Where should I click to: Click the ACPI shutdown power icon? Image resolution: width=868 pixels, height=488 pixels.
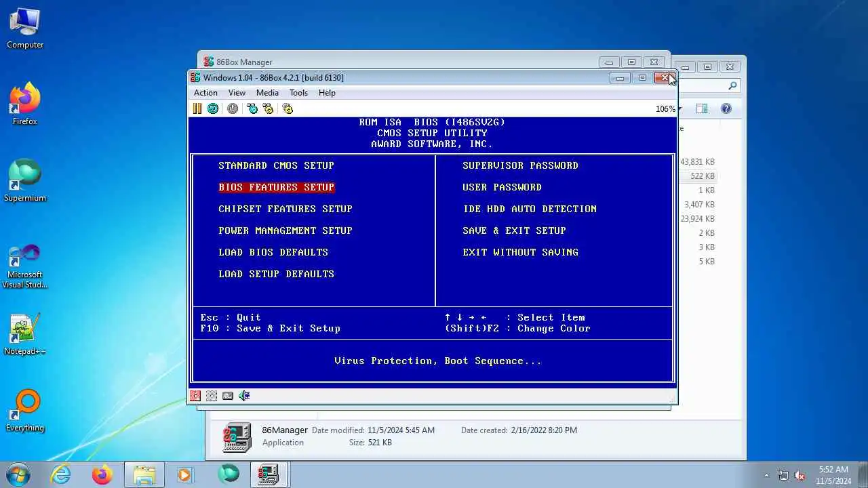click(x=233, y=108)
